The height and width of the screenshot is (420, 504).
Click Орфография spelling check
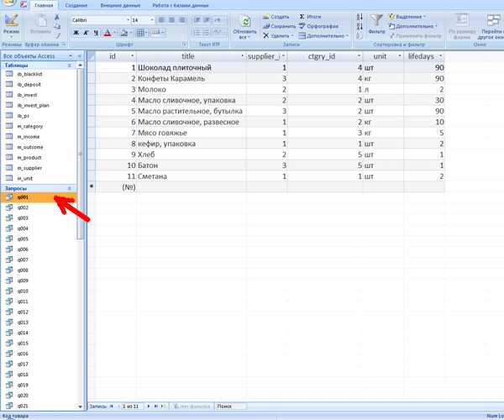click(x=323, y=26)
